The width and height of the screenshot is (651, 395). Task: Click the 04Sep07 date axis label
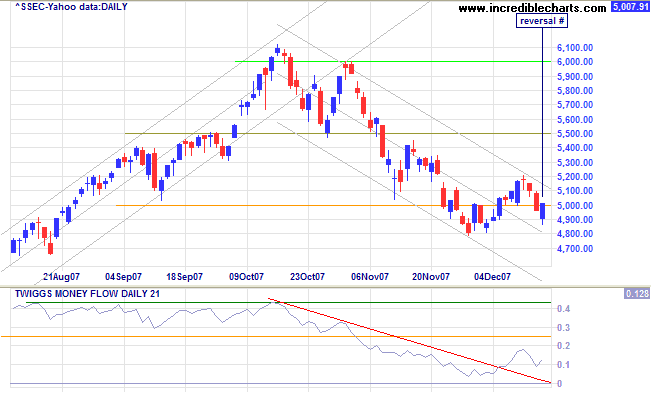(123, 277)
